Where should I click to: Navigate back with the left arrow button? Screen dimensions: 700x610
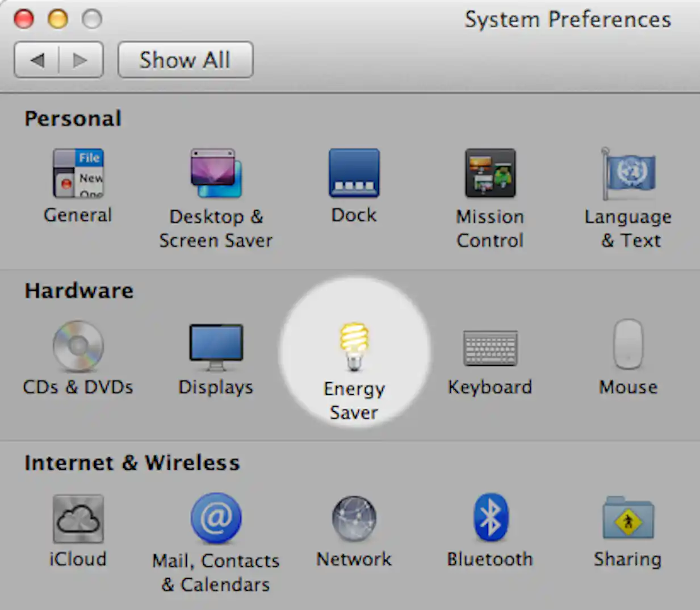37,60
